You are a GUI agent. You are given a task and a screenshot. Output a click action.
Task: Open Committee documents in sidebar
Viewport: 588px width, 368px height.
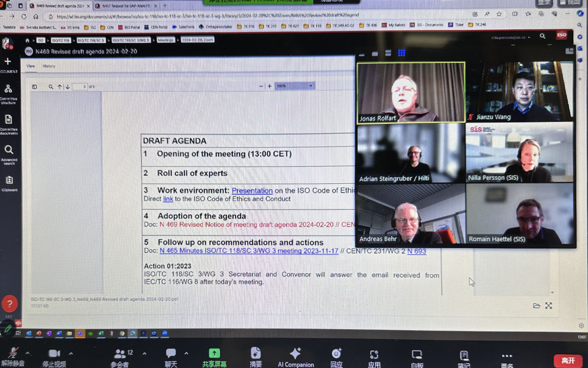(x=8, y=124)
